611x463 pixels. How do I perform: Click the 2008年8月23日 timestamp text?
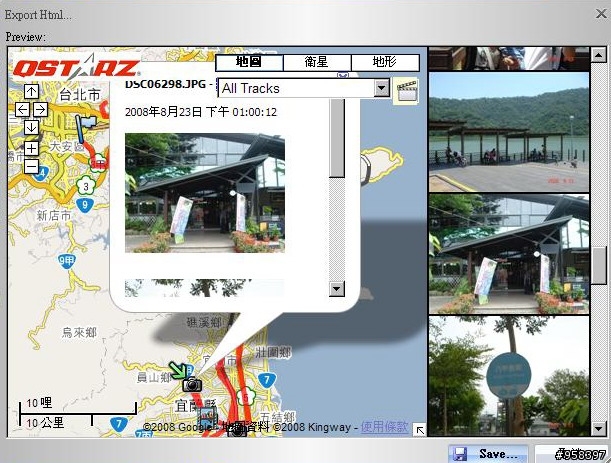(x=201, y=112)
